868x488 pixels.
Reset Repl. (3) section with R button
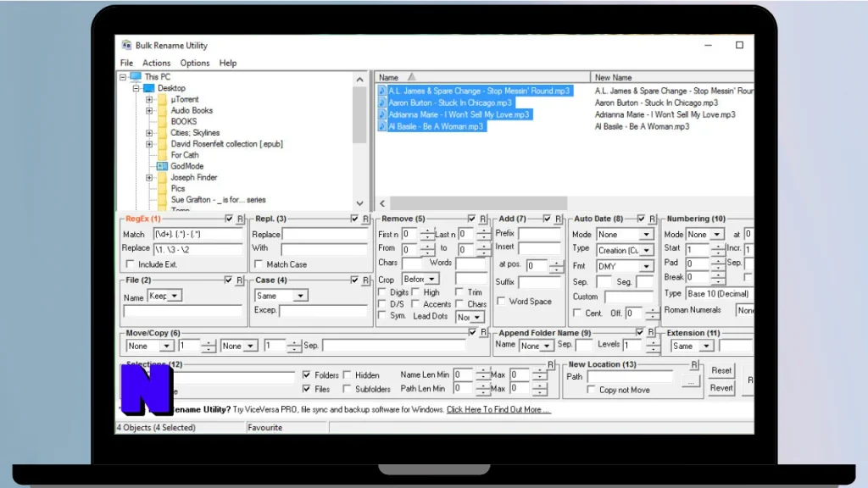pos(366,219)
